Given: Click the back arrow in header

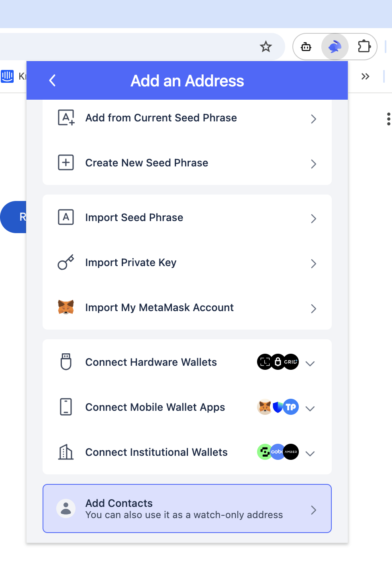Looking at the screenshot, I should pos(52,80).
